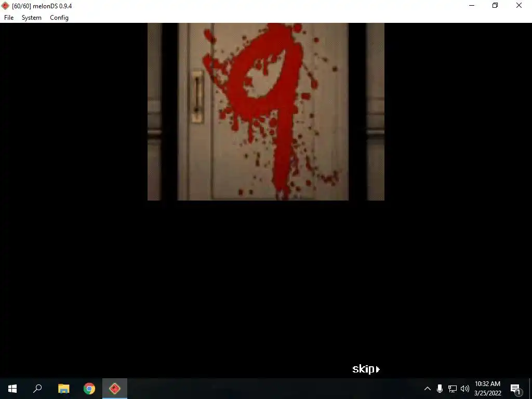
Task: Click the microphone tray icon
Action: (x=440, y=389)
